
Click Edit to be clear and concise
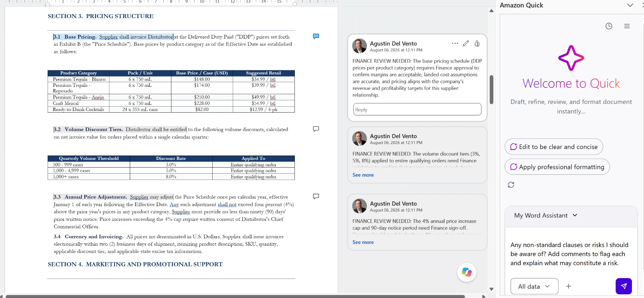(x=554, y=147)
